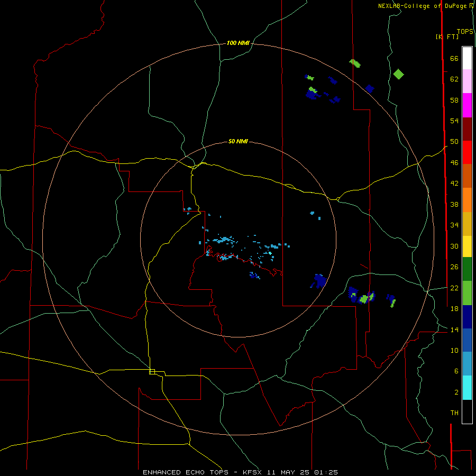Click the 42 legend value

(454, 183)
